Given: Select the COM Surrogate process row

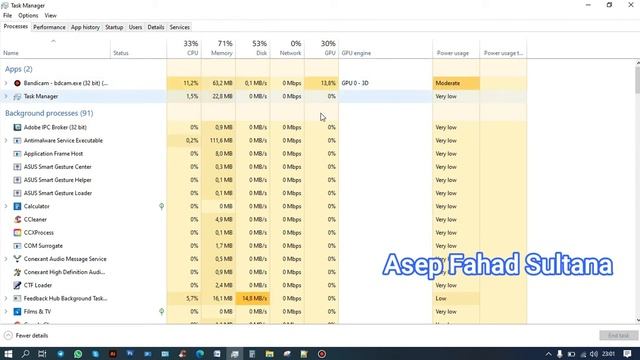Looking at the screenshot, I should tap(263, 246).
